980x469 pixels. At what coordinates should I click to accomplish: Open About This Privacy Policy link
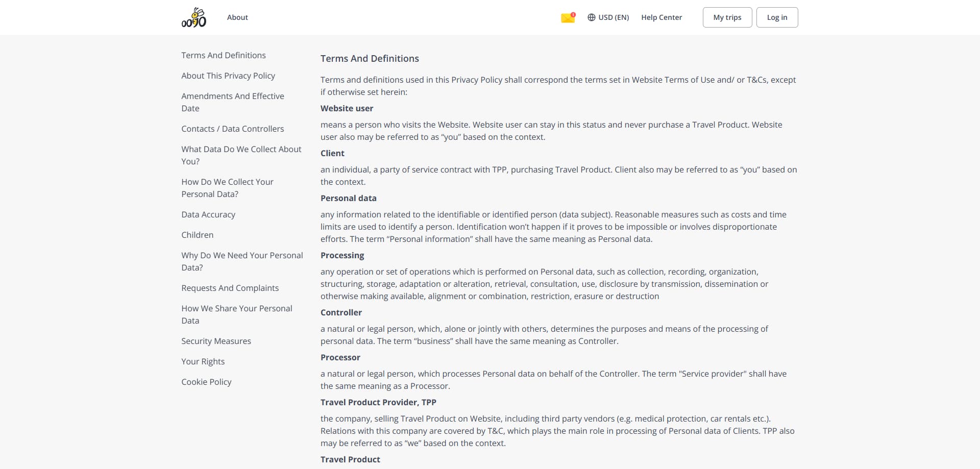click(x=228, y=76)
